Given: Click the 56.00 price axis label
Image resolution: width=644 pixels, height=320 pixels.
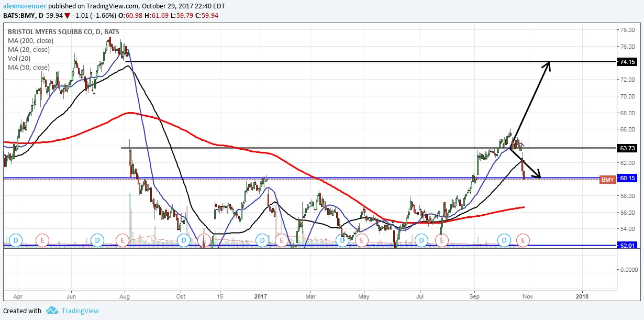Looking at the screenshot, I should coord(627,212).
